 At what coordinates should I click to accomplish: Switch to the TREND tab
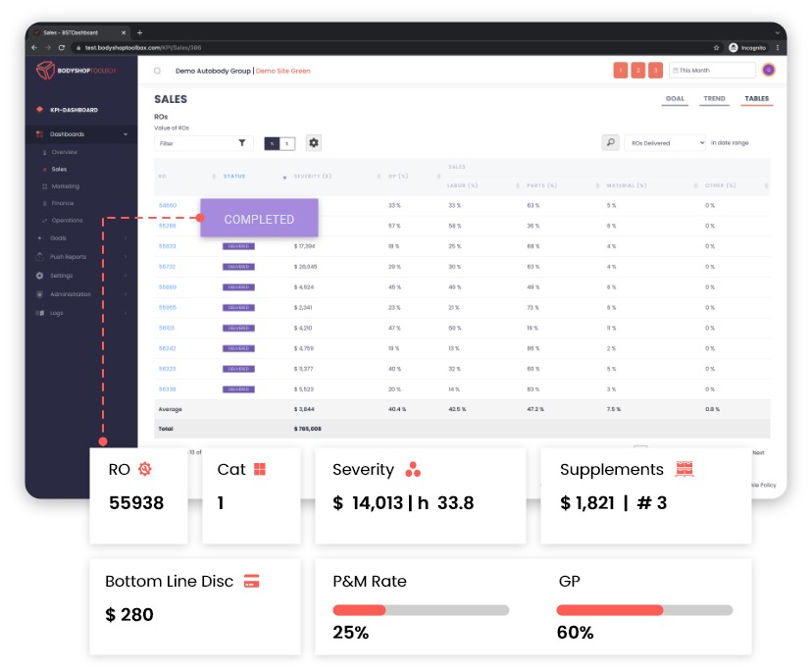pyautogui.click(x=714, y=99)
